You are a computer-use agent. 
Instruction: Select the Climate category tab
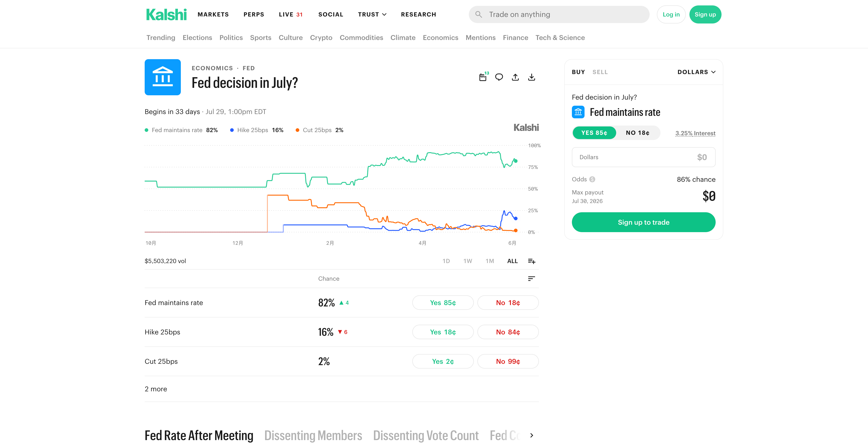point(403,38)
